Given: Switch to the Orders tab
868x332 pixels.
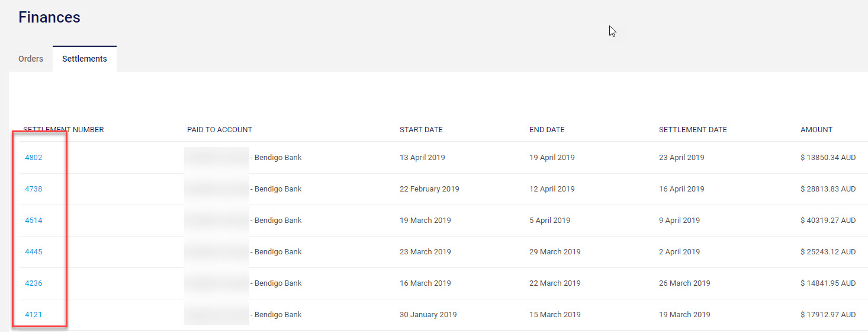Looking at the screenshot, I should [31, 59].
